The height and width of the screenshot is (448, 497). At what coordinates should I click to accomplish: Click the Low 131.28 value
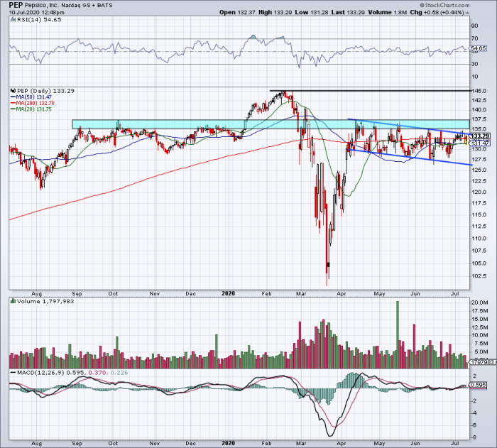(x=311, y=12)
